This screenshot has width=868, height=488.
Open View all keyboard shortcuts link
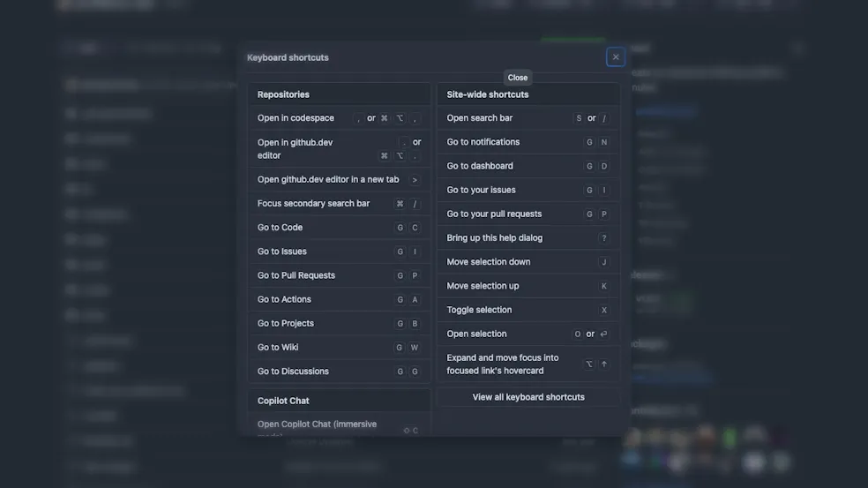528,397
